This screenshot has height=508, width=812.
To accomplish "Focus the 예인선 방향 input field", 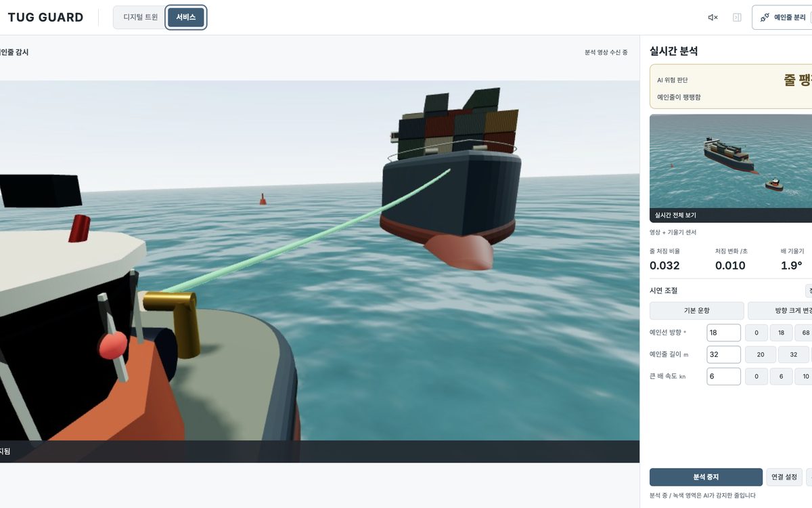I will 723,333.
